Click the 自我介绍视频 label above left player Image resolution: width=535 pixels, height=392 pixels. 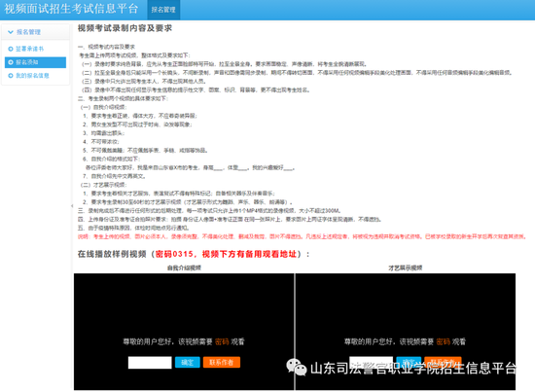pyautogui.click(x=184, y=267)
